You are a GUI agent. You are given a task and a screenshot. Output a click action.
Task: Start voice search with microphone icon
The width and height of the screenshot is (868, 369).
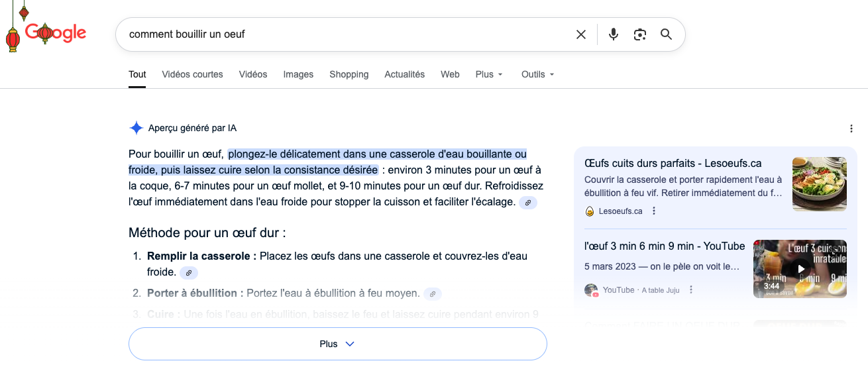(x=614, y=34)
